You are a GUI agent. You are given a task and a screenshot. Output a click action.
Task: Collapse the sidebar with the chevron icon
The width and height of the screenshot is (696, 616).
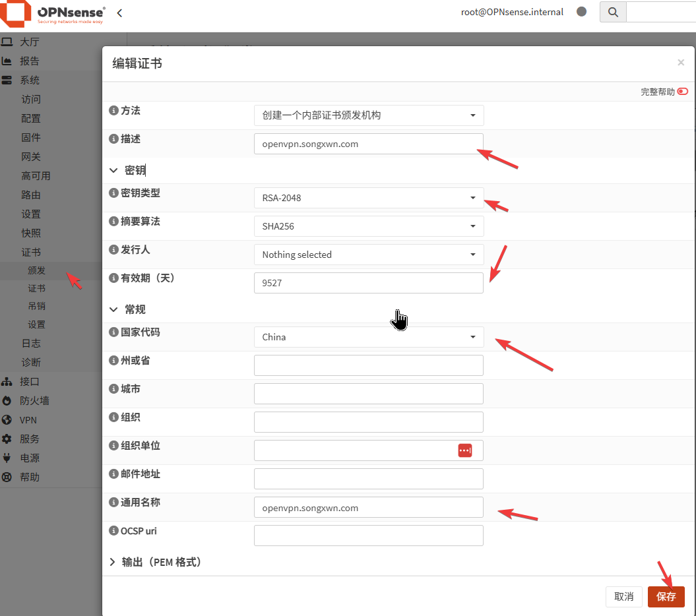pos(119,13)
